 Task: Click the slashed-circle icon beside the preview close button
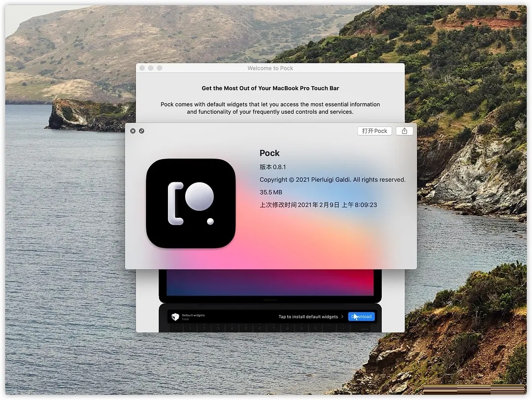(141, 131)
